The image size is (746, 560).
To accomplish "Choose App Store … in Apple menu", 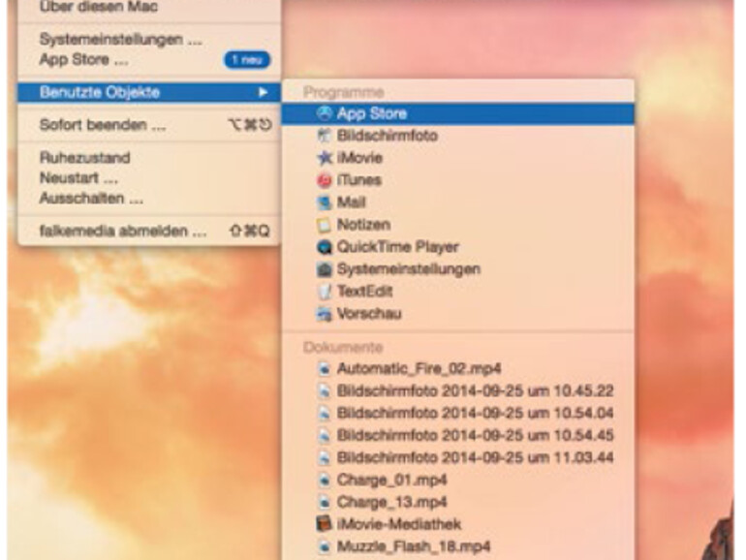I will pyautogui.click(x=149, y=60).
